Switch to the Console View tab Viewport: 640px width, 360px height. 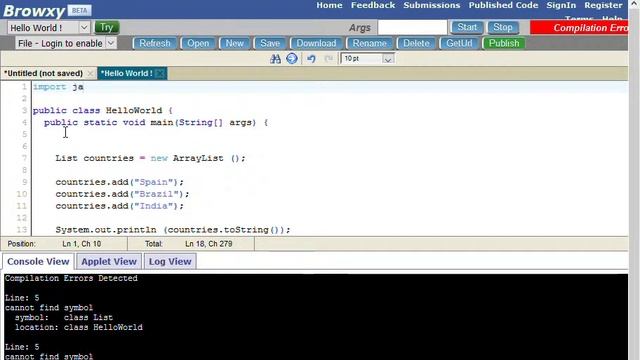[x=38, y=262]
